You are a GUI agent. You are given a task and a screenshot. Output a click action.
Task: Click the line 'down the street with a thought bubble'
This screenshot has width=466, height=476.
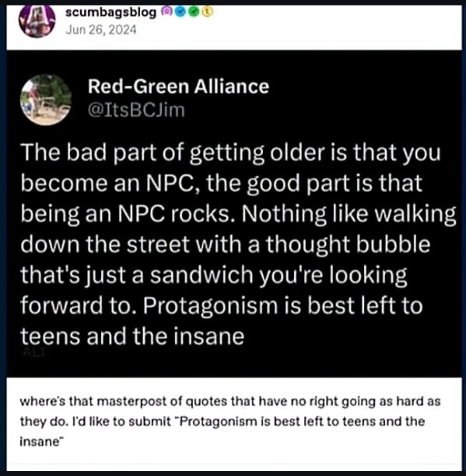[225, 244]
